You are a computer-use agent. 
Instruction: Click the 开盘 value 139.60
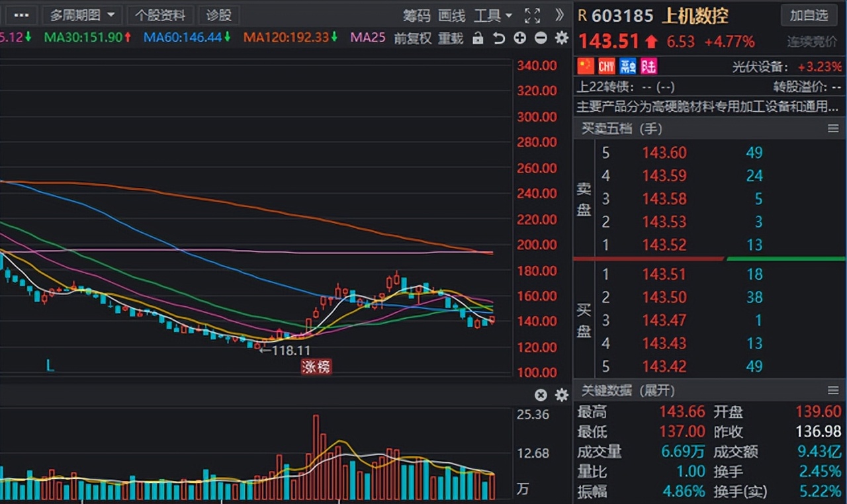(x=818, y=412)
